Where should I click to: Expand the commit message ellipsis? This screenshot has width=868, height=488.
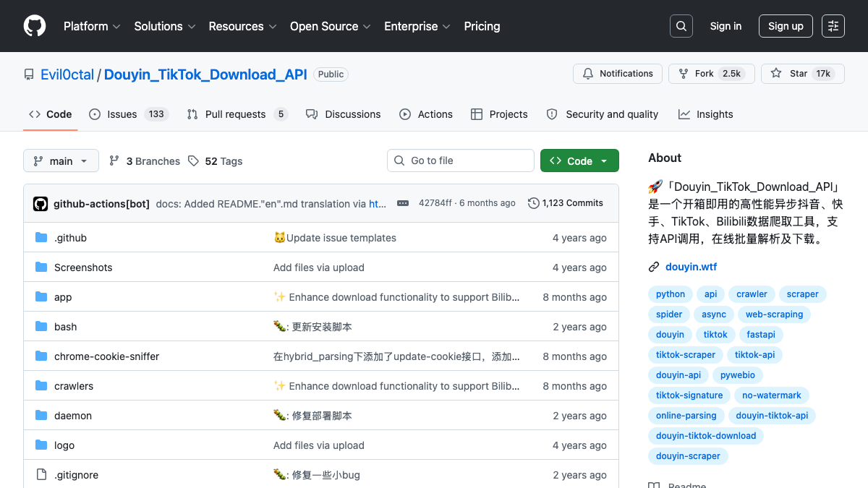pyautogui.click(x=403, y=203)
